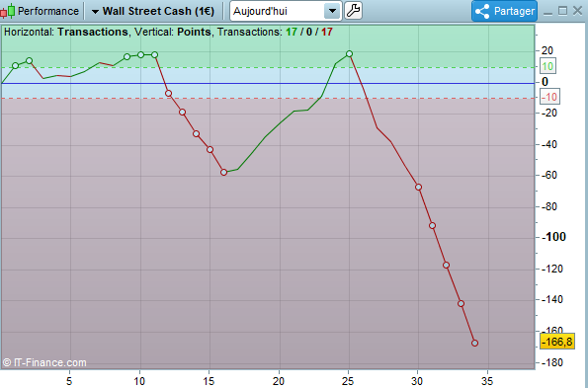This screenshot has height=388, width=588.
Task: Click the green 10 level label
Action: (547, 66)
